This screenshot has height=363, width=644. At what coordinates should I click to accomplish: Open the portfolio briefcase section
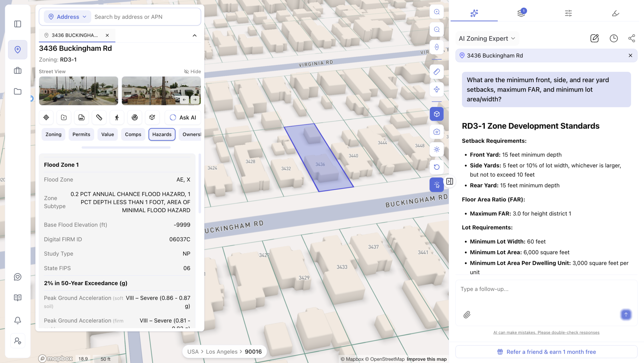(x=18, y=70)
